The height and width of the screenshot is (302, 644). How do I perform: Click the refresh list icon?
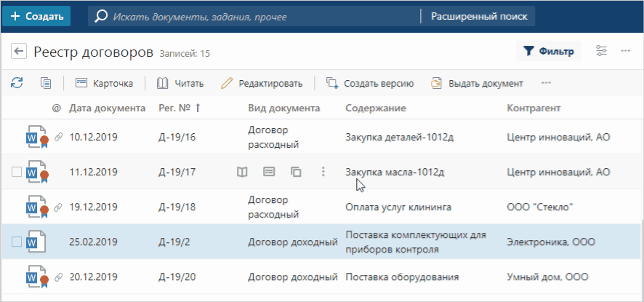pyautogui.click(x=16, y=83)
